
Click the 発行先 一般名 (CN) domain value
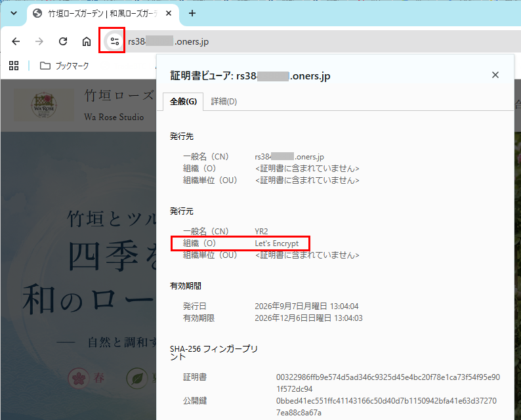pos(289,157)
